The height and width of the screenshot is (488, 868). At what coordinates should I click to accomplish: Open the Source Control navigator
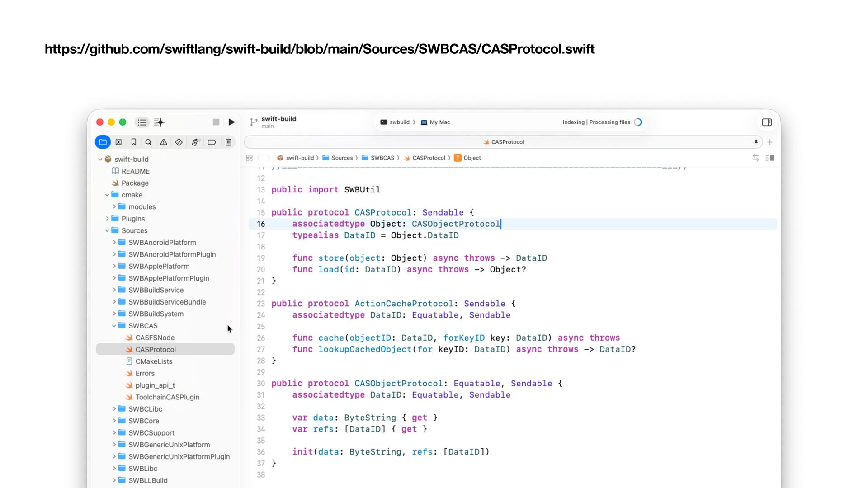click(118, 142)
